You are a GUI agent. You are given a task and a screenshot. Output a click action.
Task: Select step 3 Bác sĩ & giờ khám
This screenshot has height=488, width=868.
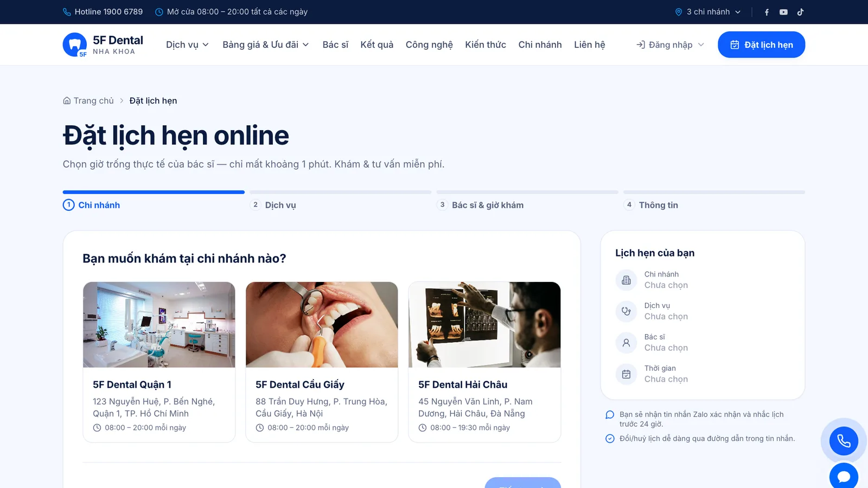(527, 201)
